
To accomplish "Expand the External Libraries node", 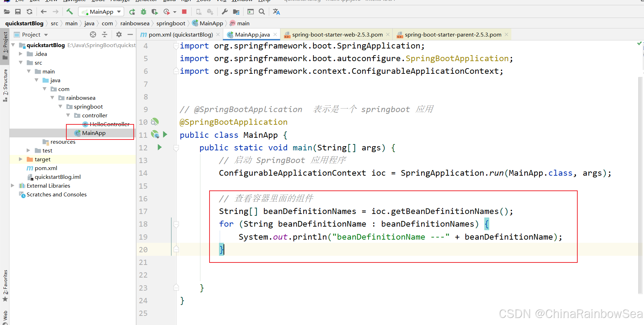I will click(13, 186).
